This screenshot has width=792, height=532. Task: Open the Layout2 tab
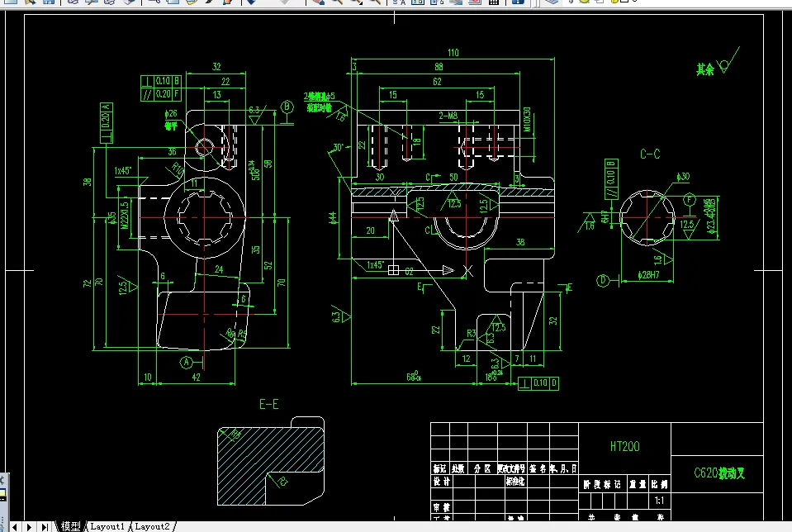[x=153, y=526]
